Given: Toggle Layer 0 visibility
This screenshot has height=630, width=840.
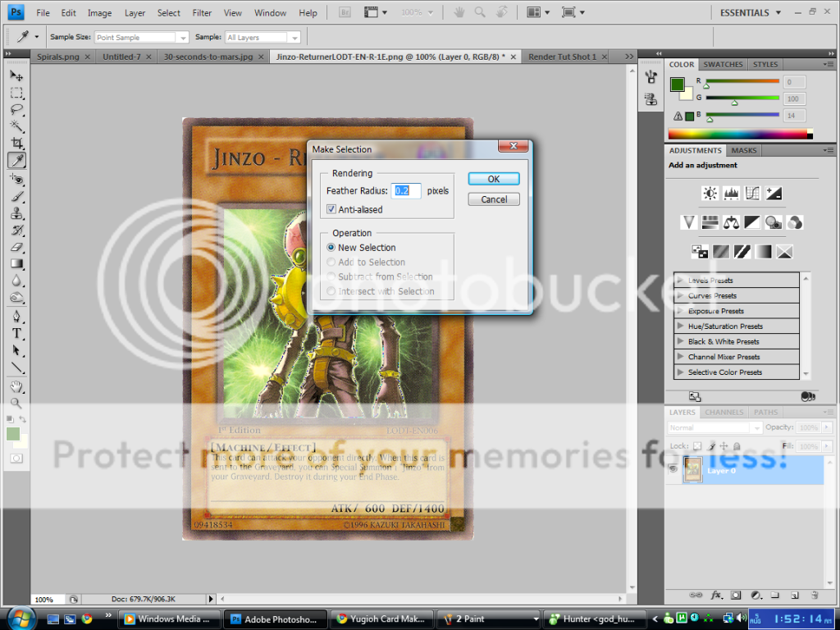Looking at the screenshot, I should (674, 469).
